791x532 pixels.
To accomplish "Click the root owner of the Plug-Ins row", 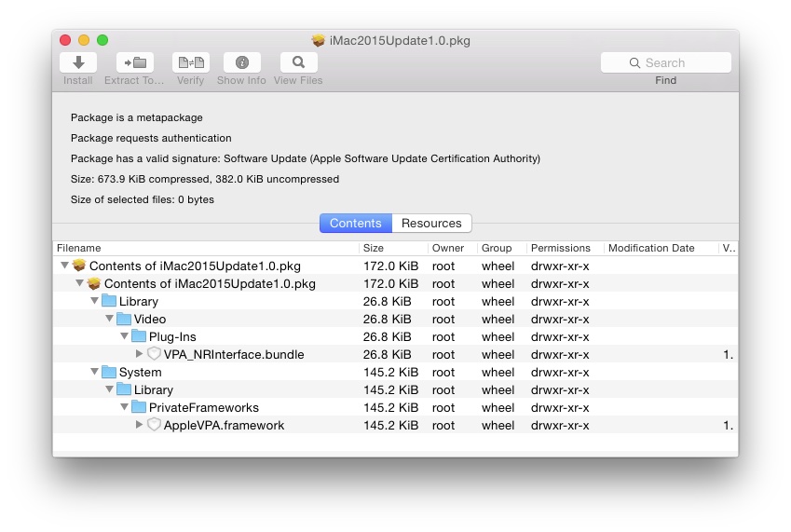I will [x=443, y=337].
